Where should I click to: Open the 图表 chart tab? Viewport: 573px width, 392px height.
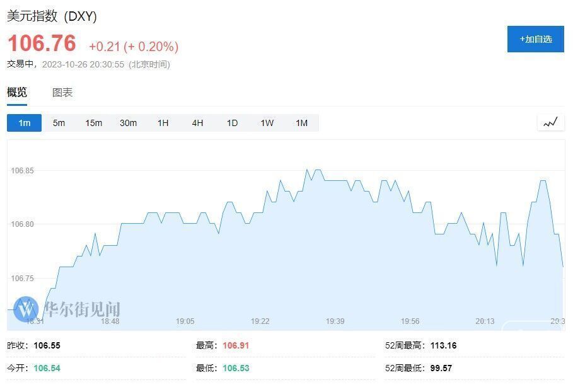tap(62, 93)
